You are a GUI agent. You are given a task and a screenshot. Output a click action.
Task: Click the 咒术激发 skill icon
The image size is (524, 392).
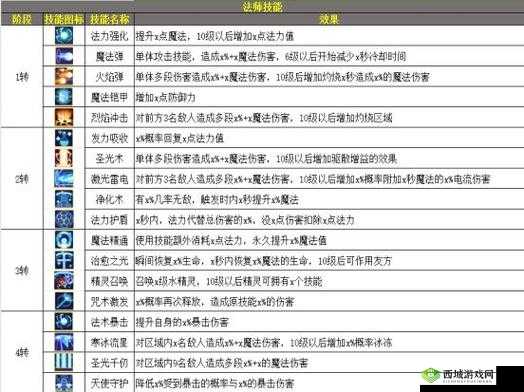coord(64,301)
